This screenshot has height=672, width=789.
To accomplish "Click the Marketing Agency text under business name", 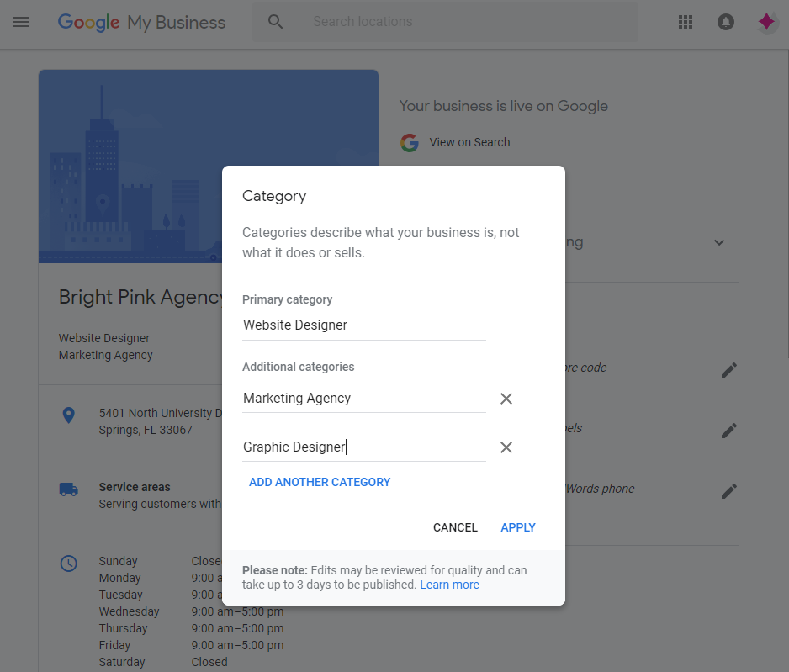I will point(106,355).
